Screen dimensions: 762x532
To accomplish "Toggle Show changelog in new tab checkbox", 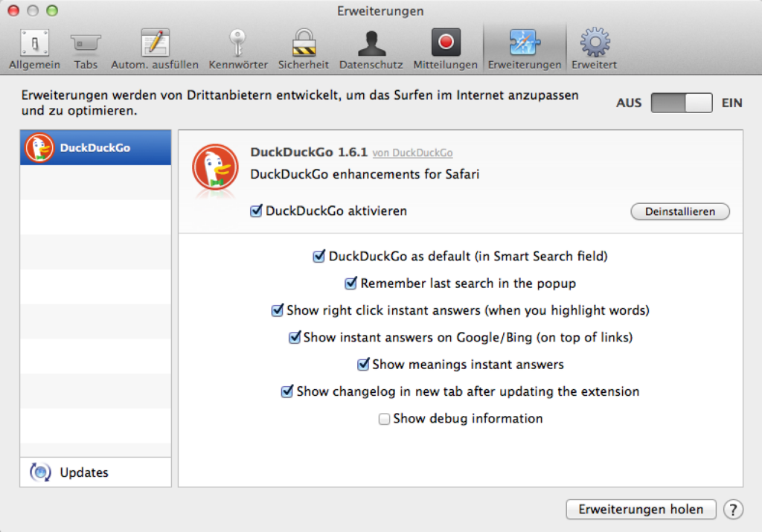I will coord(286,391).
